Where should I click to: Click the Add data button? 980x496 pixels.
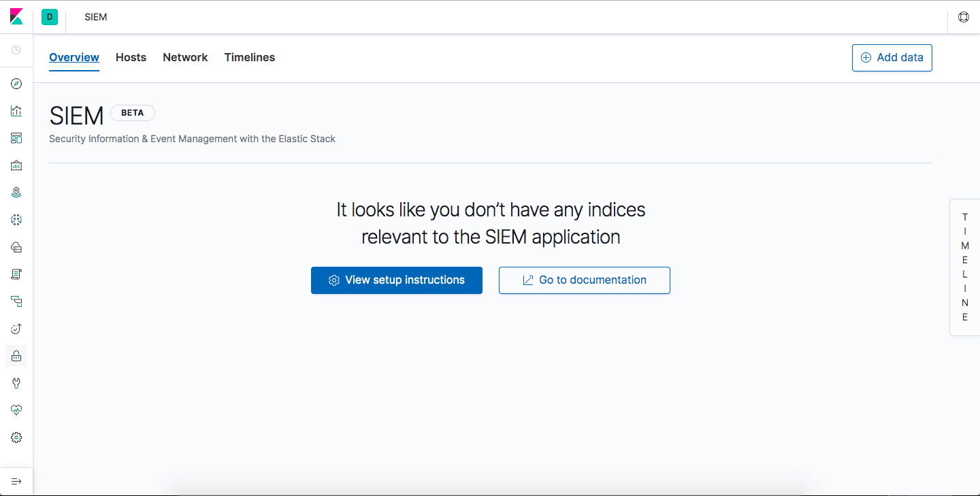point(892,58)
